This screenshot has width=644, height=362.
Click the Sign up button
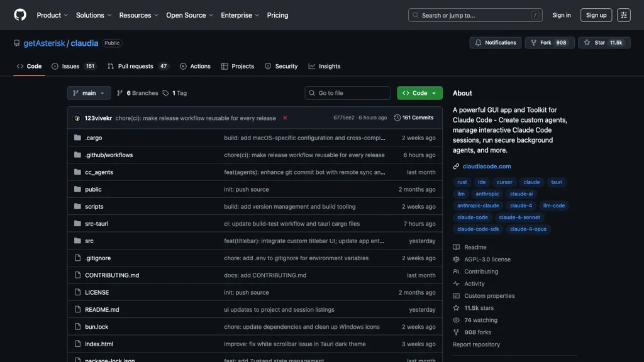coord(596,15)
